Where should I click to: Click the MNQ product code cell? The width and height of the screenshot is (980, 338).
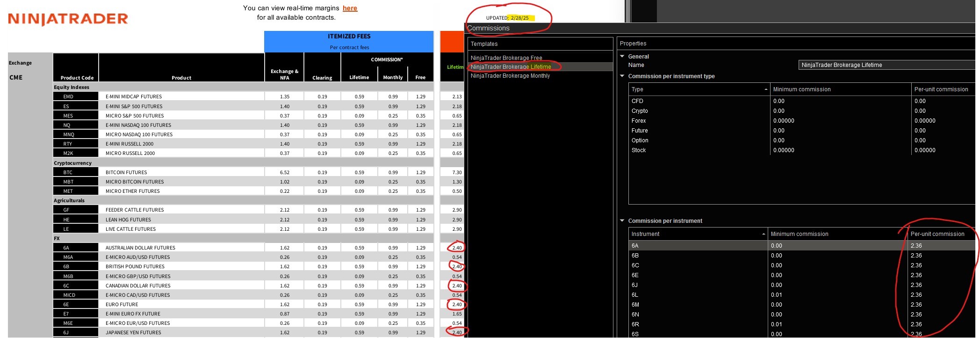pos(76,134)
